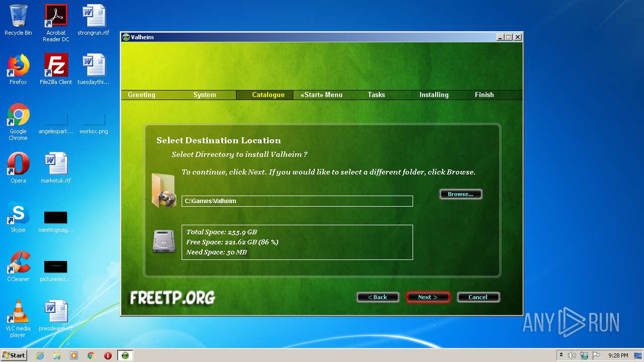Click Browse... to choose folder
Viewport: 644px width, 362px height.
(x=461, y=194)
